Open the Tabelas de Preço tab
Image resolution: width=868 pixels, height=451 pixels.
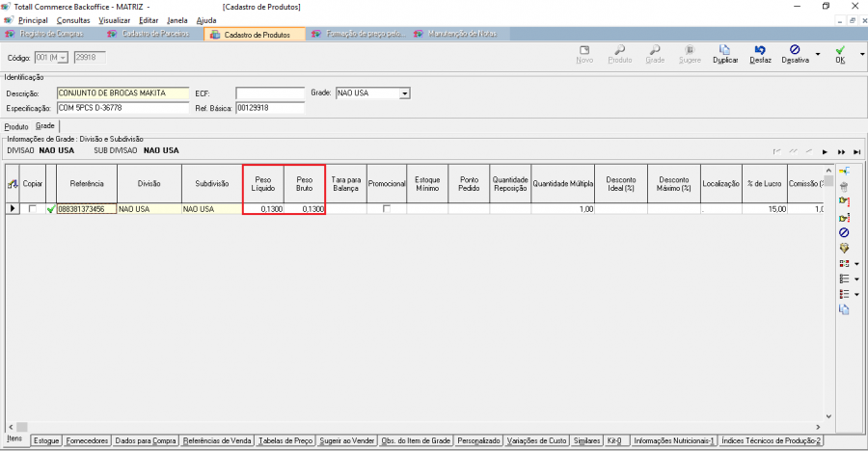click(286, 440)
